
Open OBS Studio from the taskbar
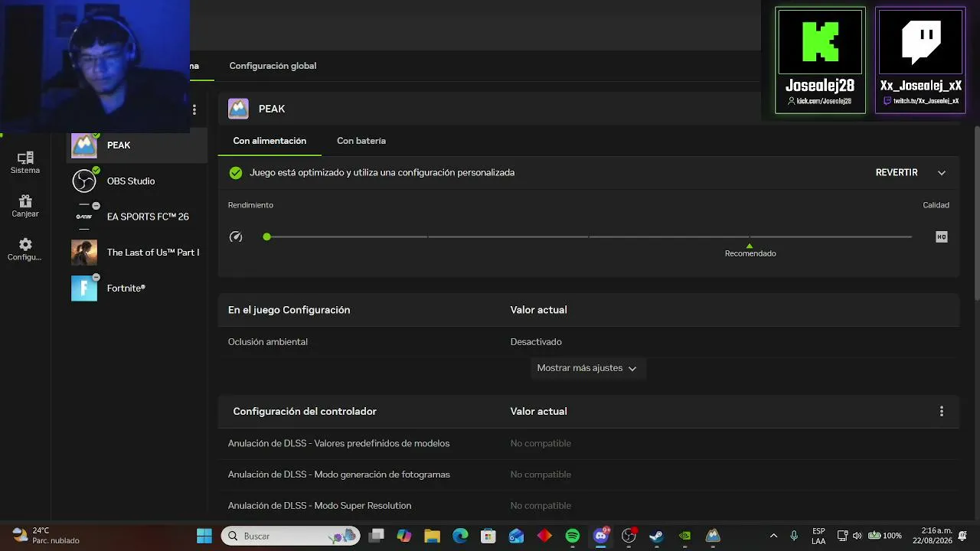pyautogui.click(x=629, y=536)
